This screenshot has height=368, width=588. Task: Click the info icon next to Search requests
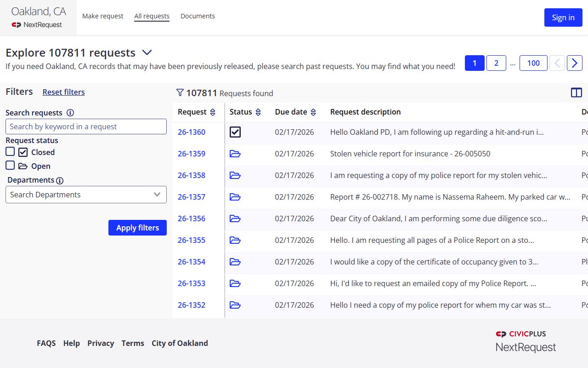click(70, 113)
